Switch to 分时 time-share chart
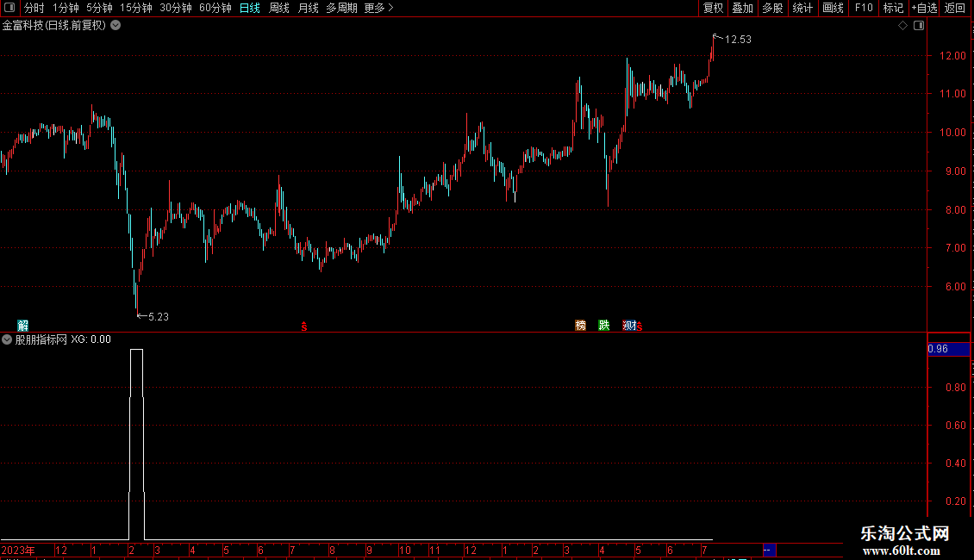This screenshot has height=560, width=974. pyautogui.click(x=34, y=8)
